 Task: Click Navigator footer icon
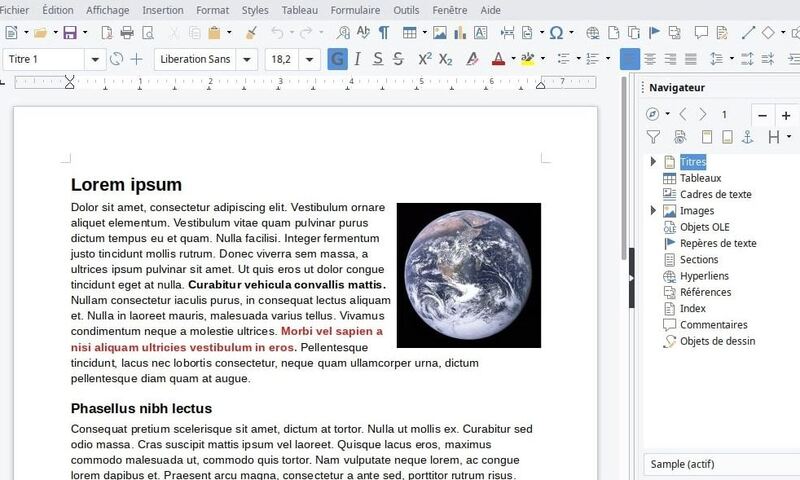(x=727, y=137)
